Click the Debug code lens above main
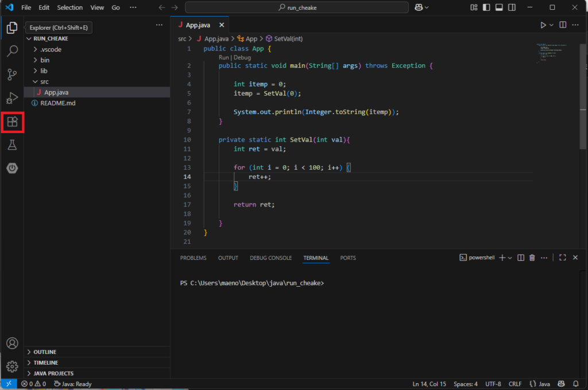The image size is (588, 390). [242, 58]
